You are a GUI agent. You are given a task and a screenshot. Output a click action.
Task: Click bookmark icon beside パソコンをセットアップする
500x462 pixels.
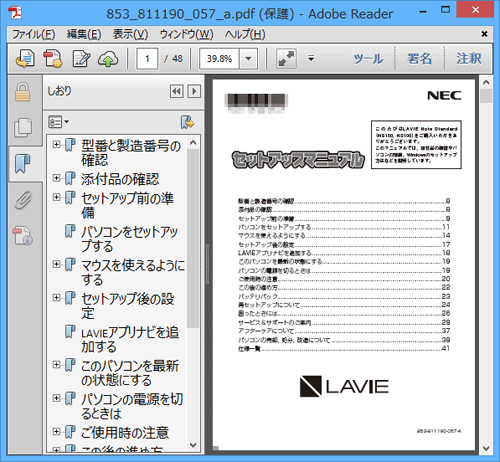point(70,231)
